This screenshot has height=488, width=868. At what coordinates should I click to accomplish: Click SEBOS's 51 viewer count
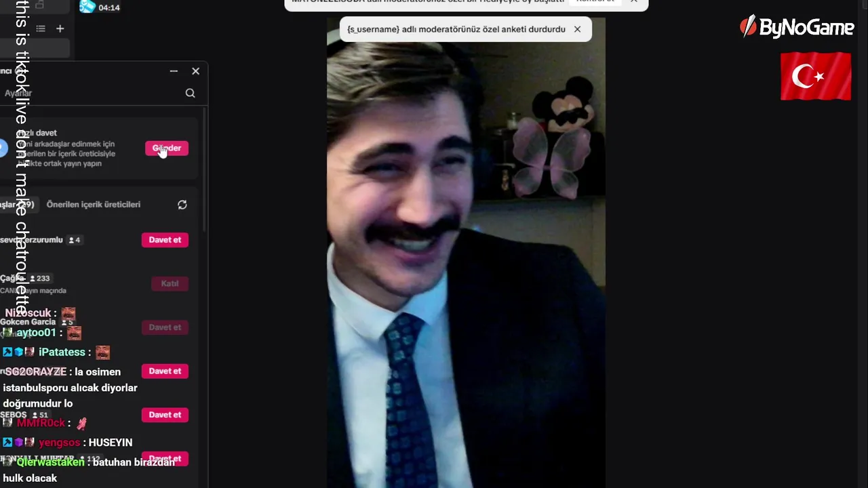(x=40, y=415)
